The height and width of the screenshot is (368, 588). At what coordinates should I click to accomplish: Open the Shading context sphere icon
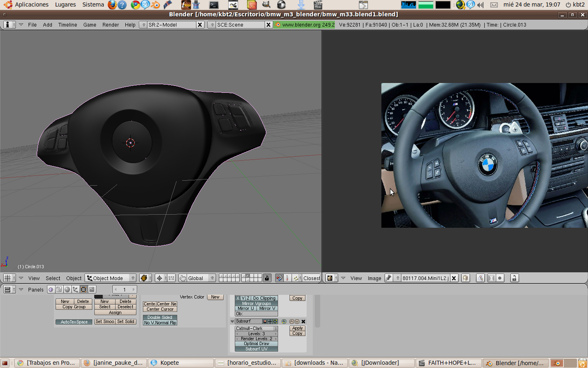67,289
